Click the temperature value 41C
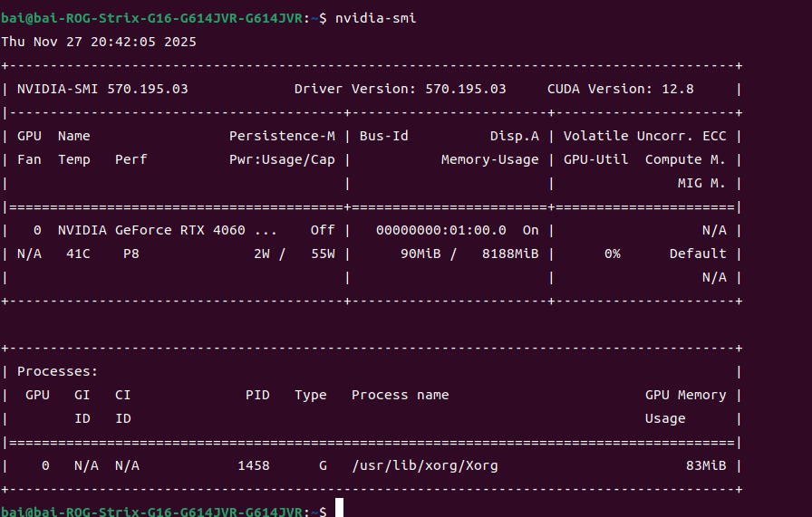 pyautogui.click(x=78, y=254)
